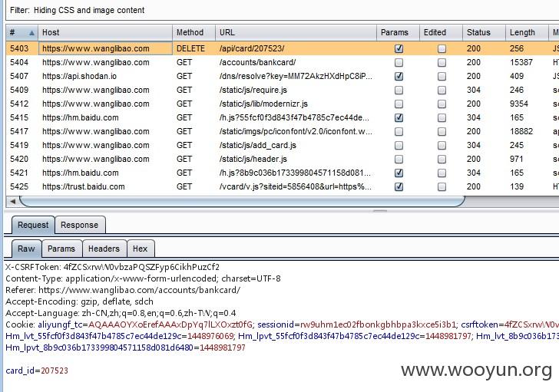Click the DELETE method cell

coord(190,48)
